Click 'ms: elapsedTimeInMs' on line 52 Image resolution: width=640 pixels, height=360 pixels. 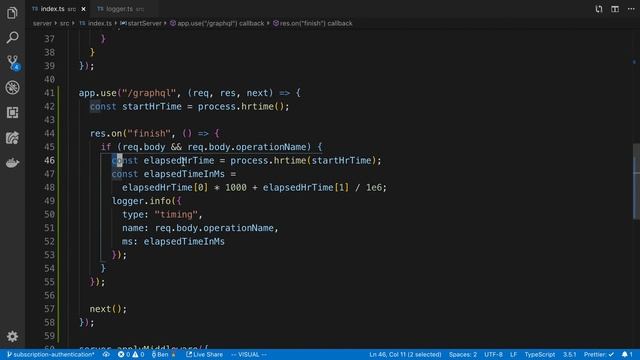(x=173, y=241)
